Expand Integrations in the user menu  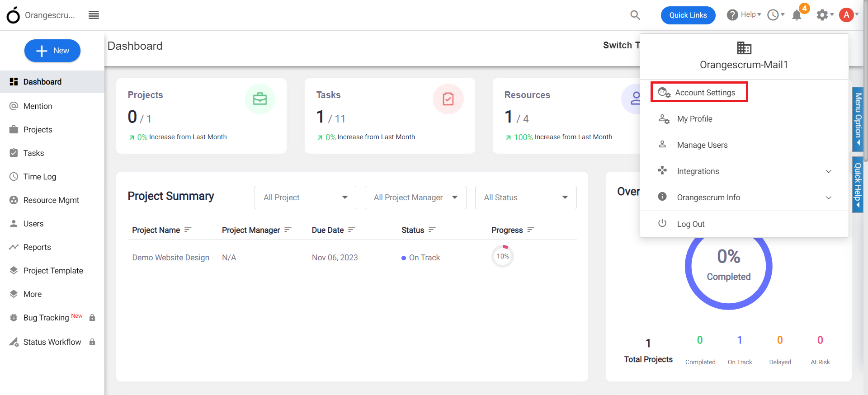(744, 171)
